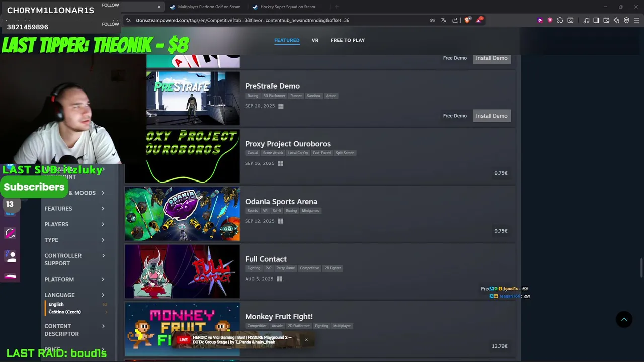Open the music note playlist icon
644x362 pixels.
(x=586, y=20)
